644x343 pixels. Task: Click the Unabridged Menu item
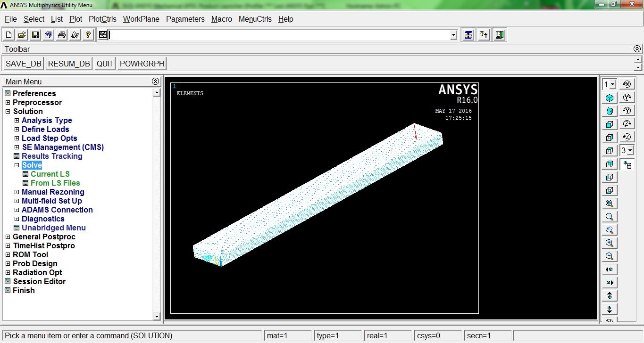point(54,228)
